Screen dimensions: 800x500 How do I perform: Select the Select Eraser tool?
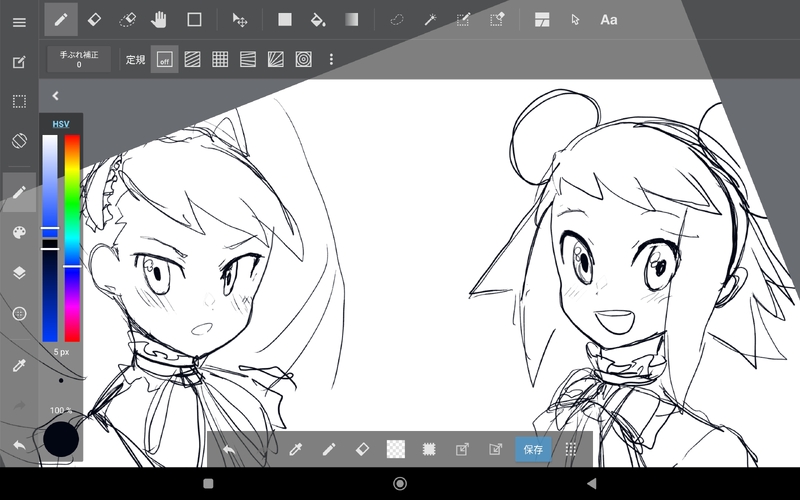click(497, 19)
